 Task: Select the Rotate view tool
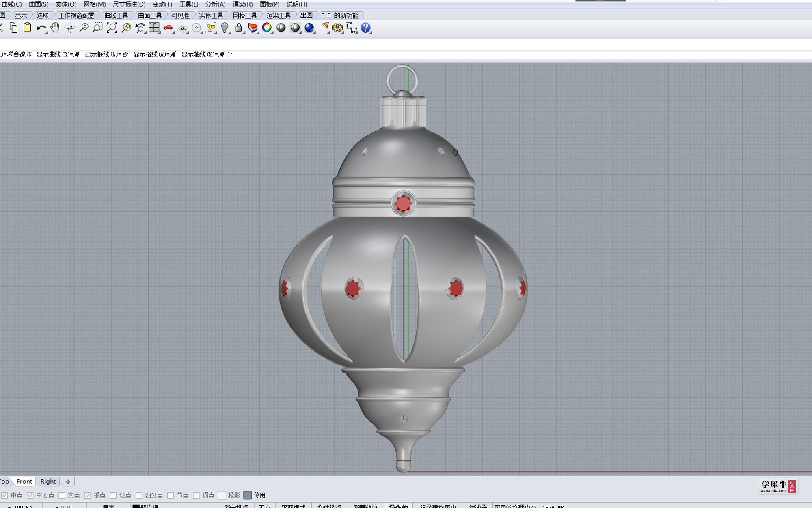click(x=70, y=28)
